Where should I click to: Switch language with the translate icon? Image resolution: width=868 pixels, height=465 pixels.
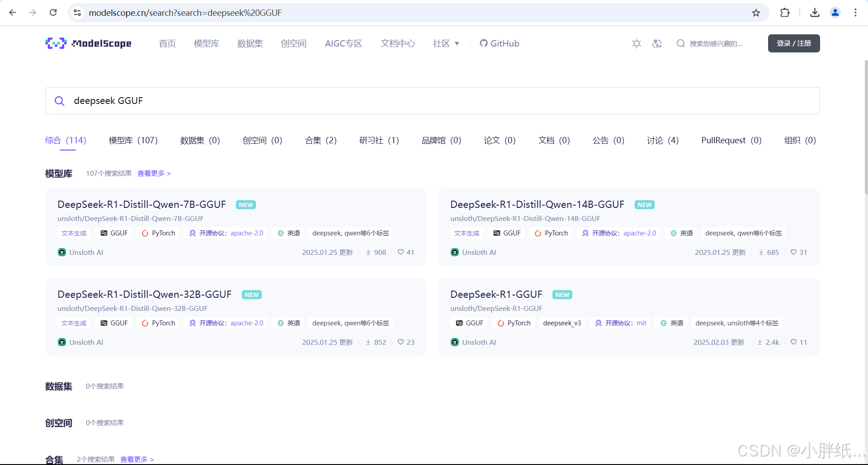tap(657, 43)
